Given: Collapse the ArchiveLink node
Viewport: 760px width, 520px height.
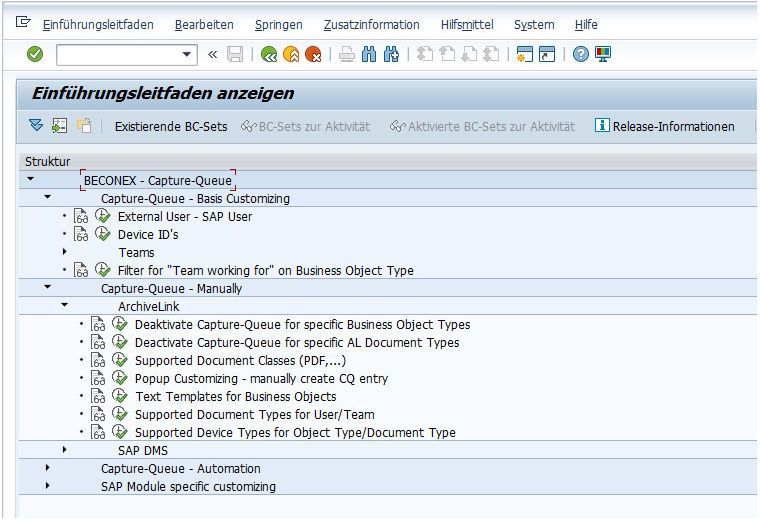Looking at the screenshot, I should tap(64, 305).
